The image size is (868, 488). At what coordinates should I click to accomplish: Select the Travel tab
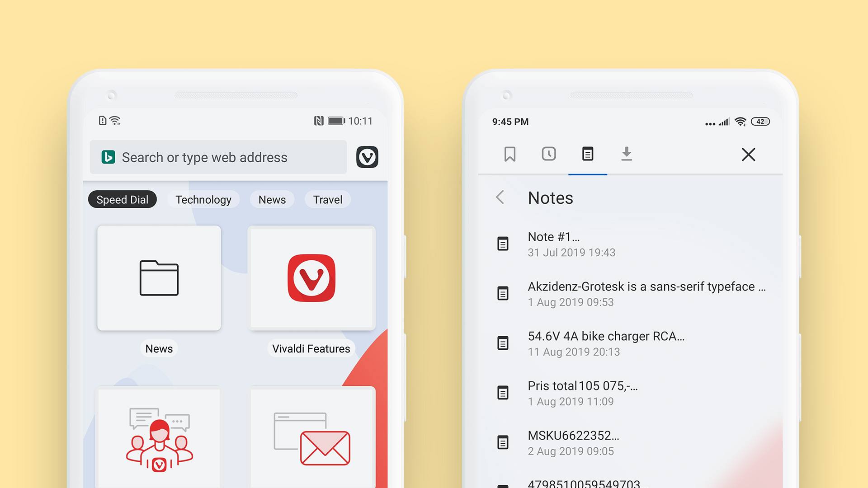pyautogui.click(x=327, y=199)
